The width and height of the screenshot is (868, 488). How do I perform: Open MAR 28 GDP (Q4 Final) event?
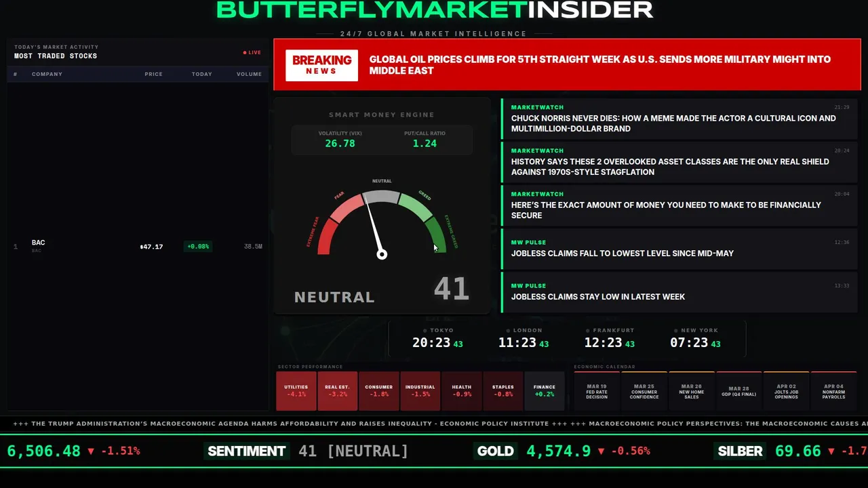[739, 391]
